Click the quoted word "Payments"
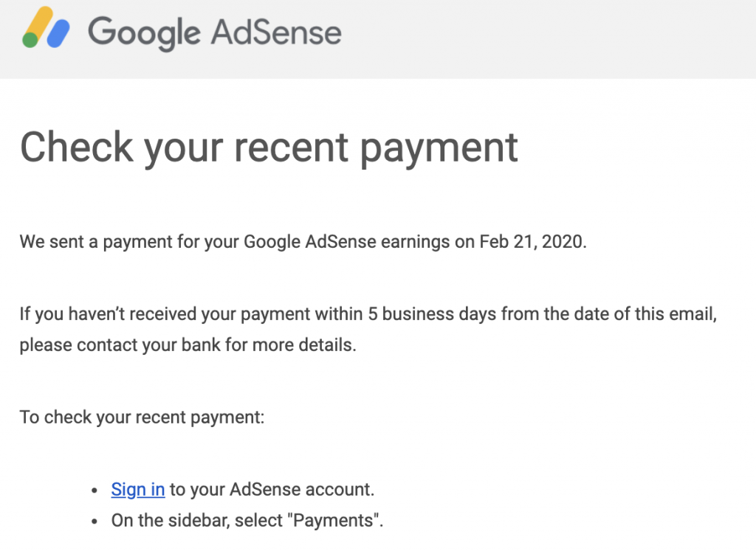 [x=336, y=521]
